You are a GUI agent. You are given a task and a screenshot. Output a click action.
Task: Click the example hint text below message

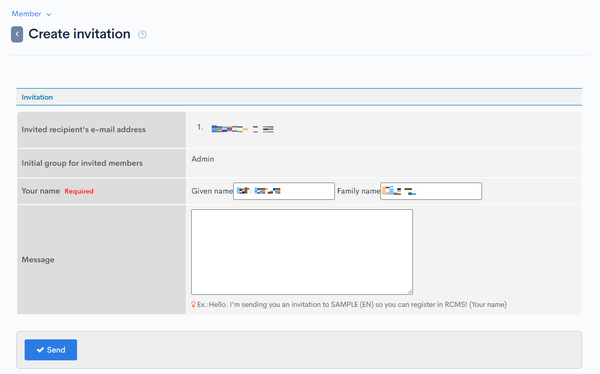coord(352,305)
